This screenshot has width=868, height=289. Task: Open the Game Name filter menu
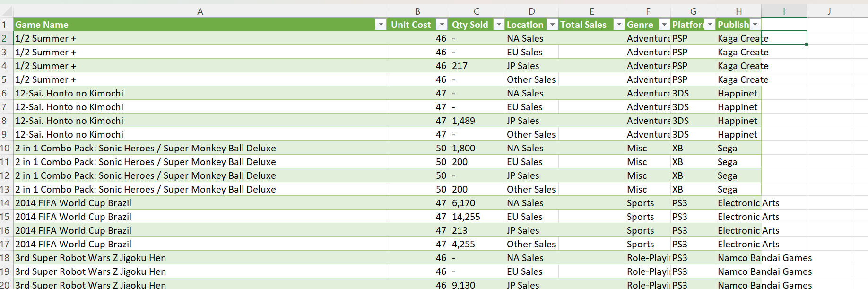pyautogui.click(x=381, y=24)
